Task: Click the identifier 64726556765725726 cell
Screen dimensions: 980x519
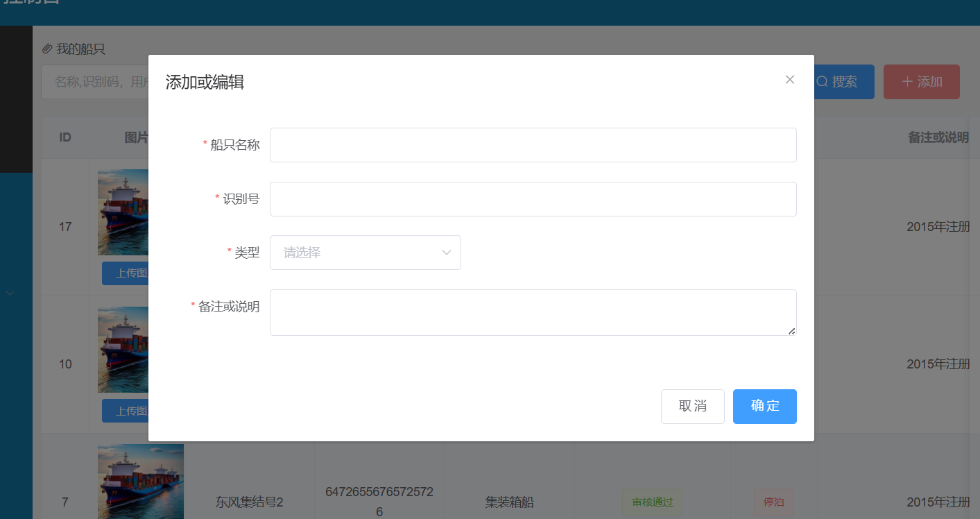Action: [379, 502]
